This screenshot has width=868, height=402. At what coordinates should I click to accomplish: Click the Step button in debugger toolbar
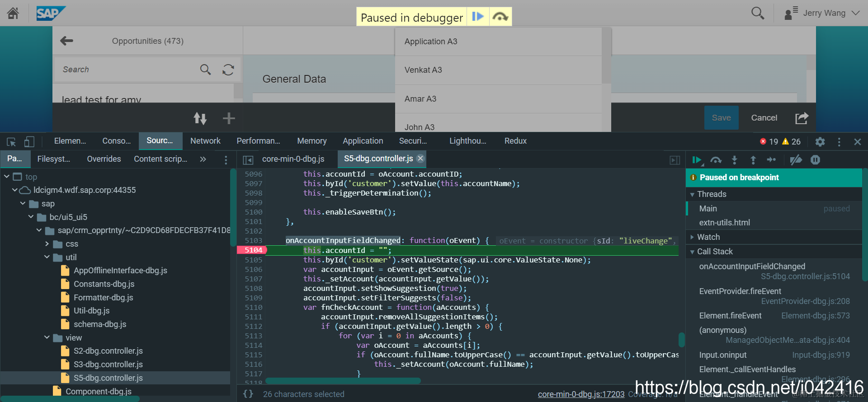[771, 160]
